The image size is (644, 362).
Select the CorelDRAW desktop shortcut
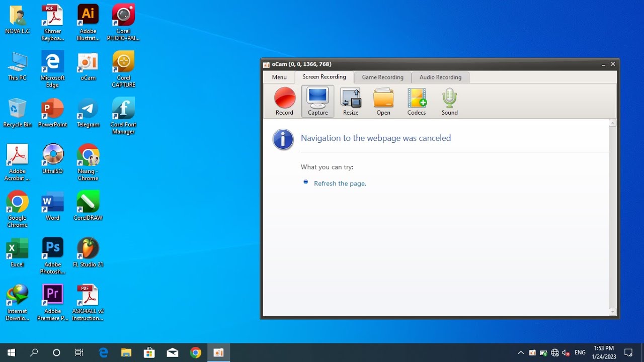point(88,207)
